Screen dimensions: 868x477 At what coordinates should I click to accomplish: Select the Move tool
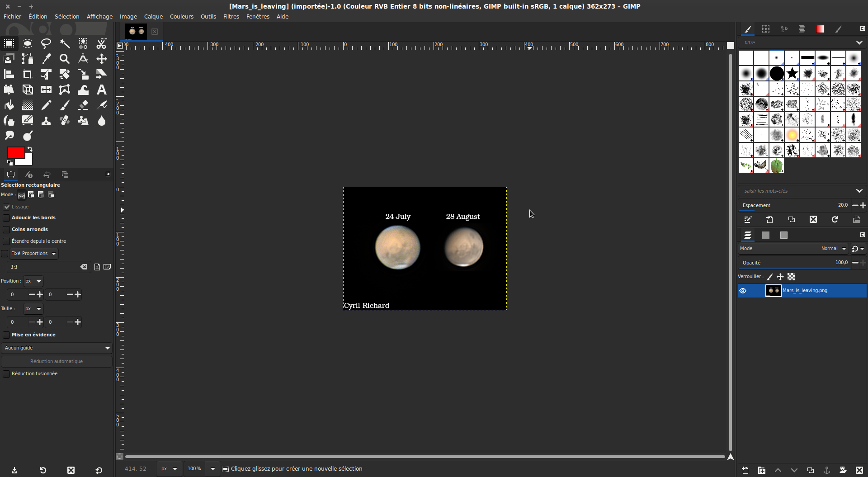(x=101, y=59)
